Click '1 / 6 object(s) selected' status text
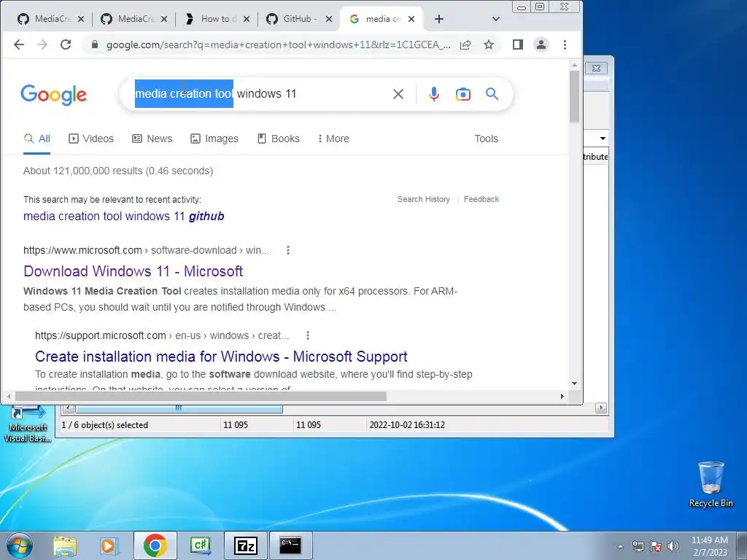The image size is (747, 560). [105, 425]
